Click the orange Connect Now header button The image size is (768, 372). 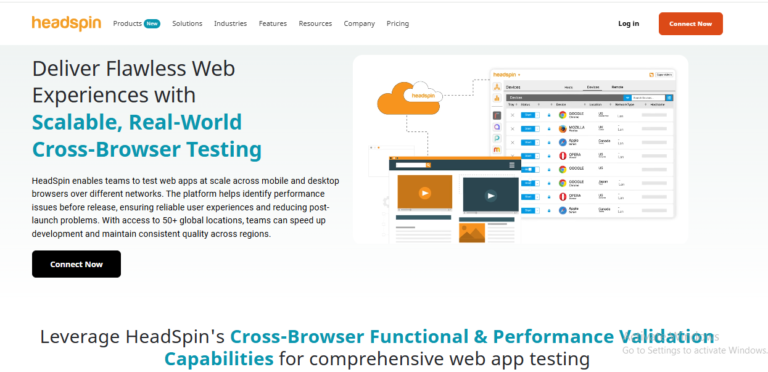click(691, 23)
